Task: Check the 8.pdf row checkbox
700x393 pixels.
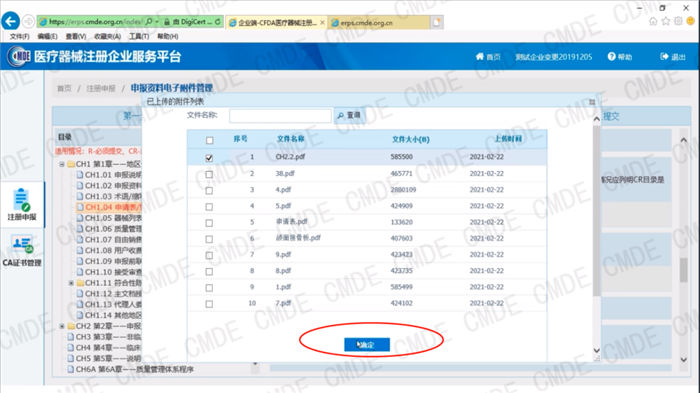Action: 209,272
